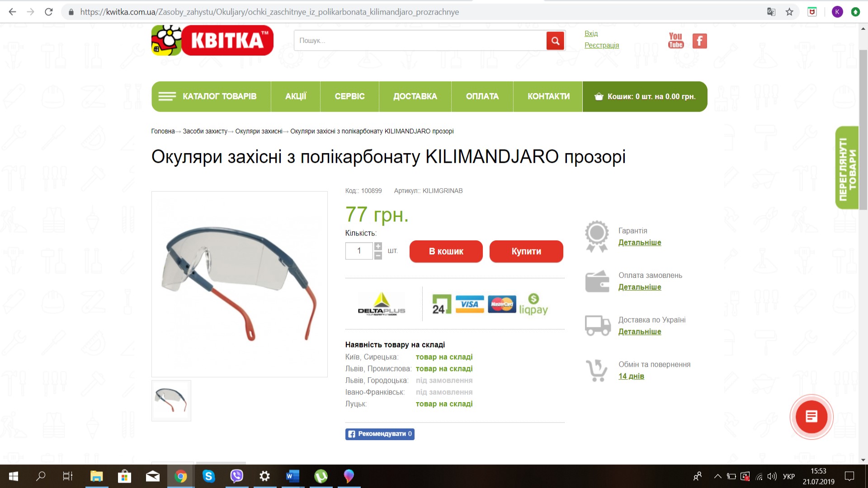This screenshot has height=488, width=868.
Task: Click the quantity input field
Action: click(x=359, y=251)
